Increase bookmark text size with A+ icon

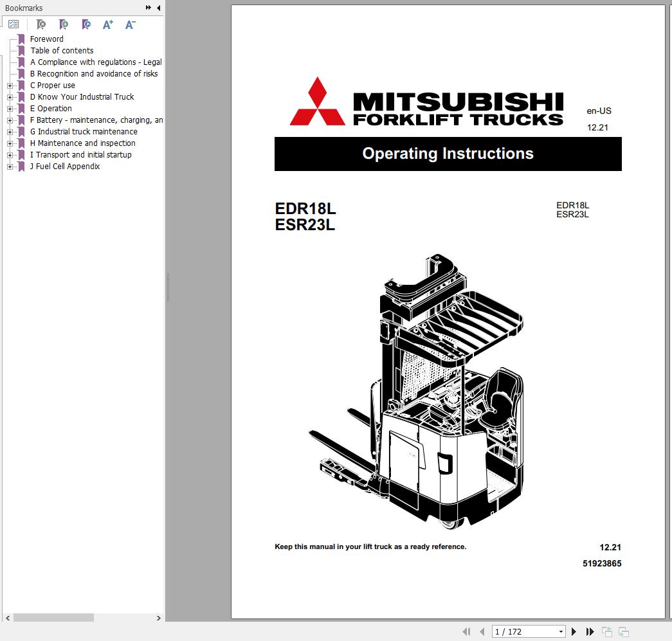click(x=108, y=24)
